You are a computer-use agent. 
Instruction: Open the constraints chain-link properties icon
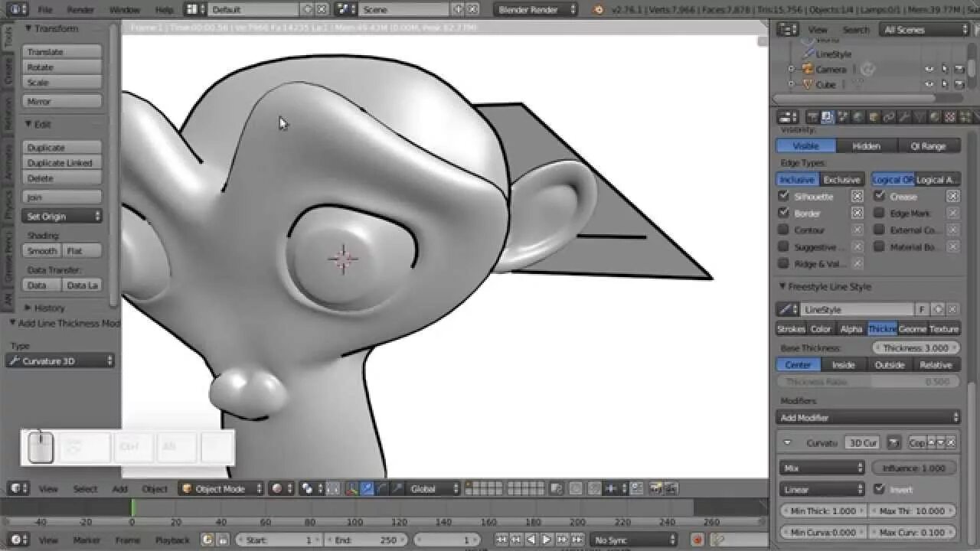[889, 117]
